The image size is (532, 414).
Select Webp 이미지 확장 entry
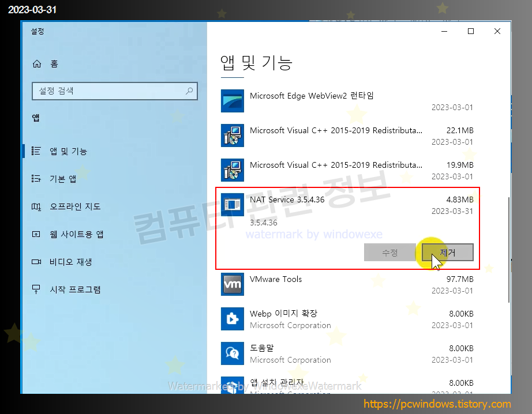[x=347, y=319]
